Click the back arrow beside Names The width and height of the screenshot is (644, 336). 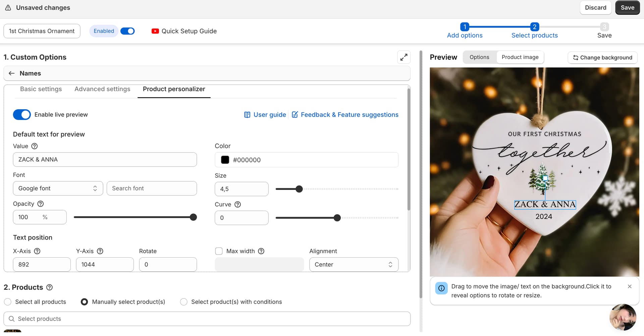point(12,73)
